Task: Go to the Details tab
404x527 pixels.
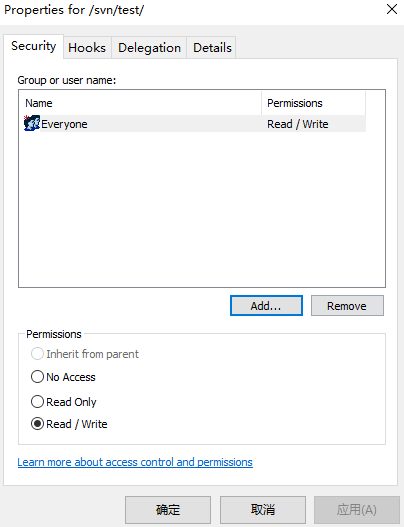Action: tap(212, 48)
